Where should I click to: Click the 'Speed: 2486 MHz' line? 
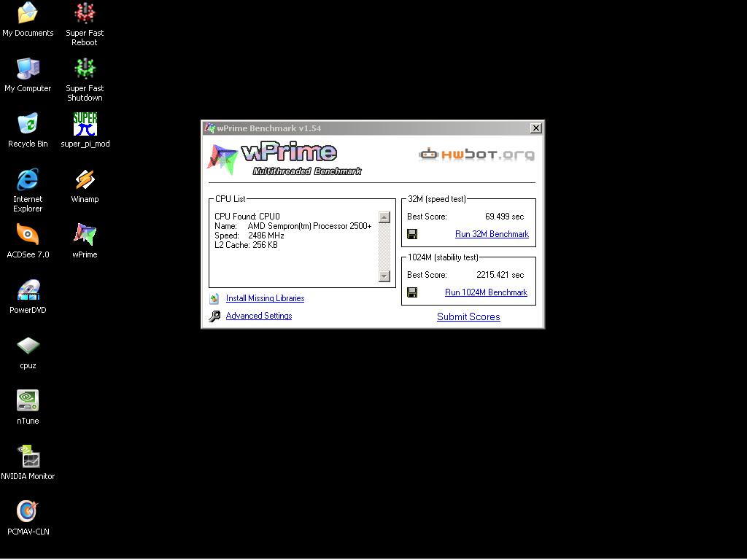point(249,236)
